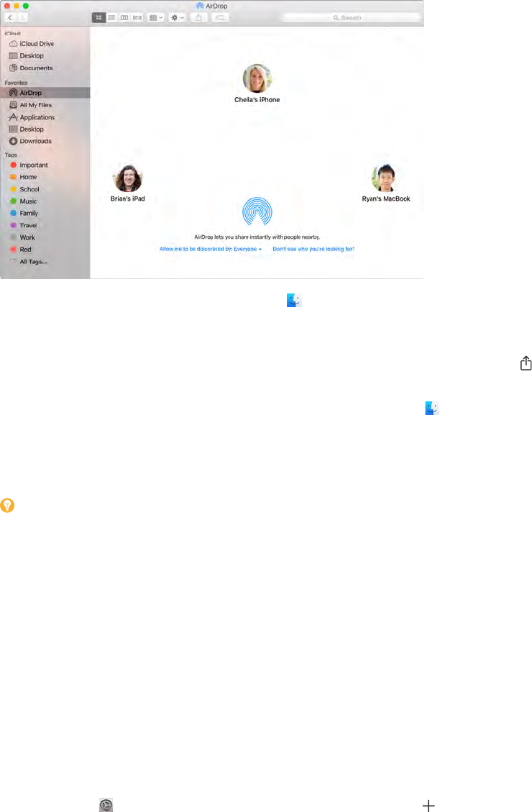Open Downloads in sidebar
Viewport: 532px width, 812px height.
point(30,142)
